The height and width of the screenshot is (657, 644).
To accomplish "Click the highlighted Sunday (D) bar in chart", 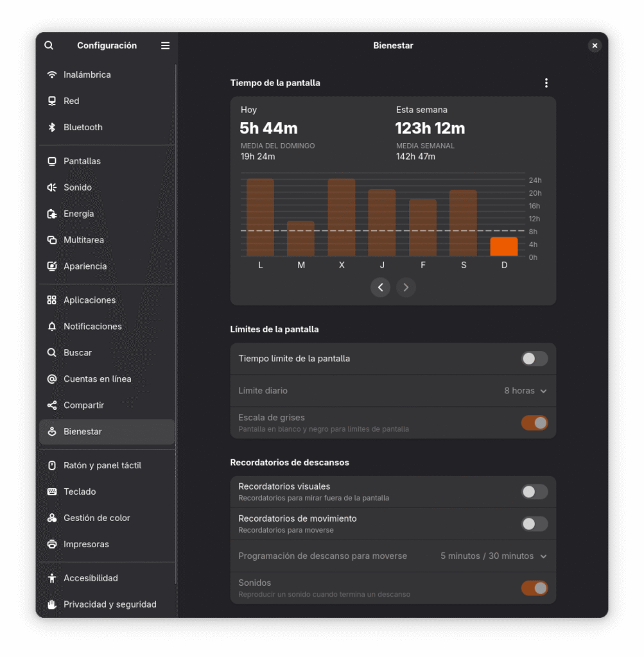I will (504, 247).
